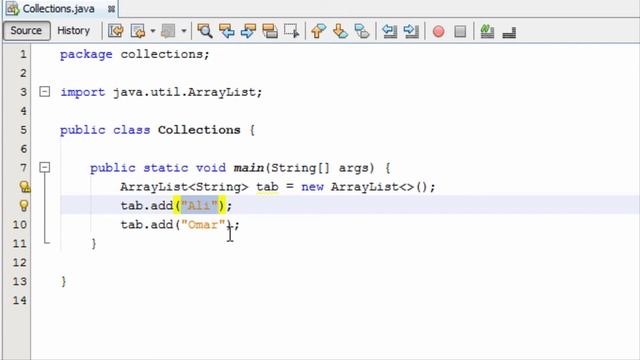Click the Back navigation toolbar icon
This screenshot has width=640, height=360.
point(138,31)
